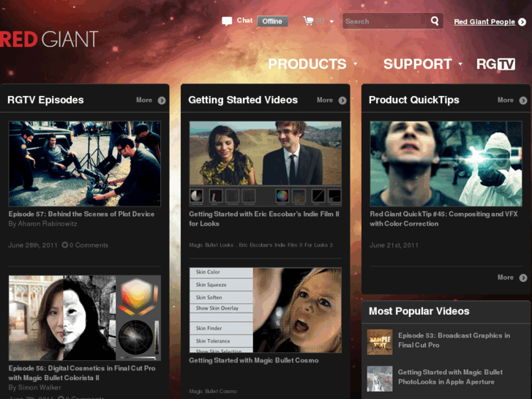Click arrow icon beside Red Giant People
Image resolution: width=532 pixels, height=399 pixels.
[x=522, y=22]
